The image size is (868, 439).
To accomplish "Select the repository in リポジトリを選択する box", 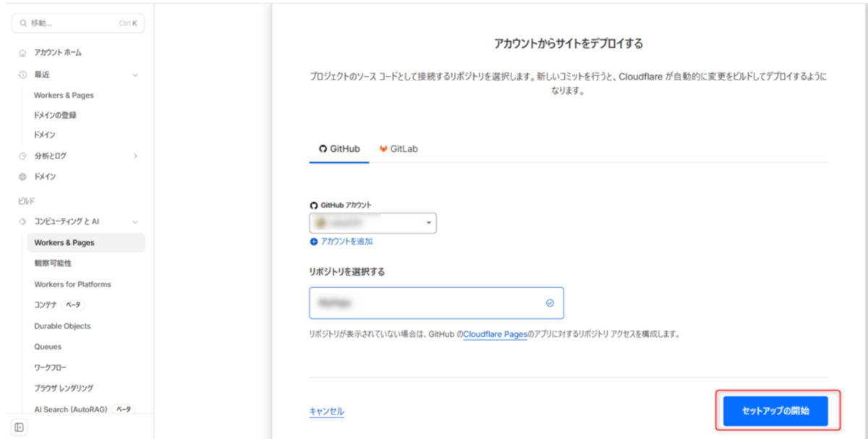I will pyautogui.click(x=436, y=303).
